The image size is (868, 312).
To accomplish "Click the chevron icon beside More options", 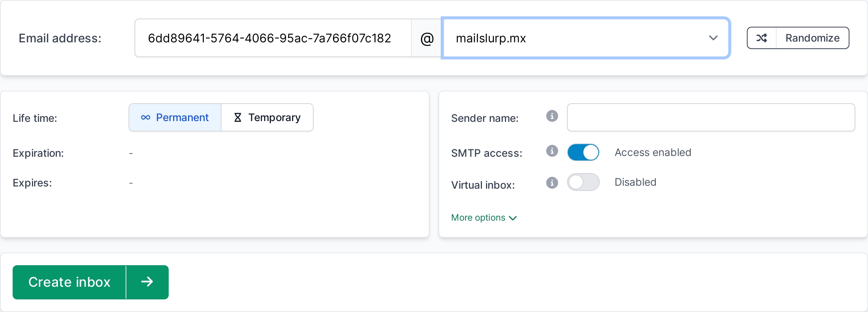I will pos(514,218).
